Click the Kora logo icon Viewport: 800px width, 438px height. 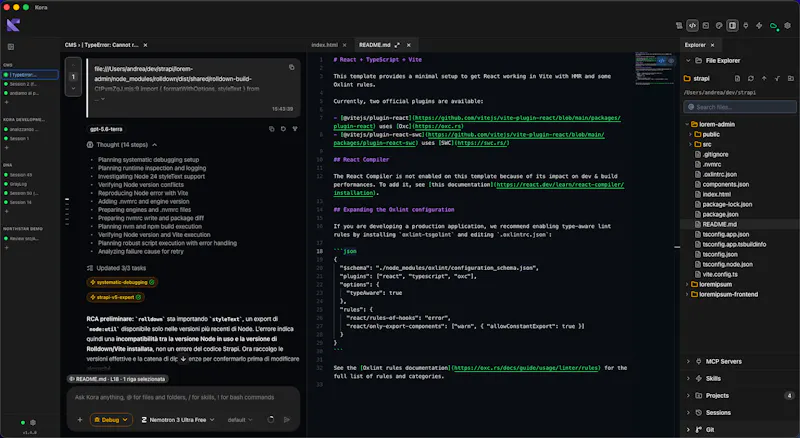pos(13,25)
